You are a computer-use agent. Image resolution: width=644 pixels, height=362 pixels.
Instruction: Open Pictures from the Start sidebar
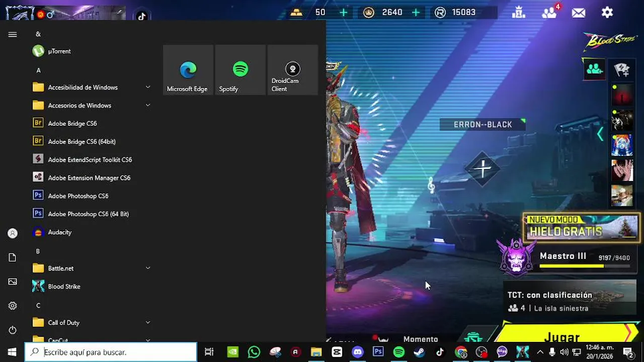point(13,282)
